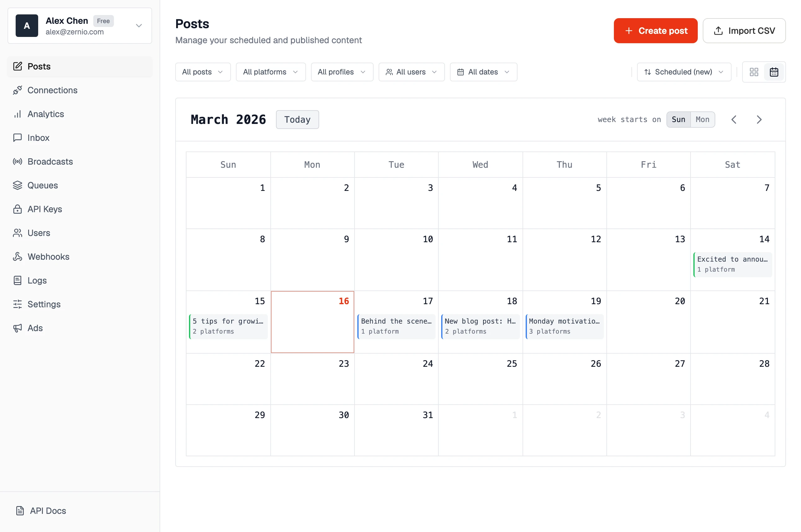Open the Scheduled (new) sort dropdown

click(684, 72)
